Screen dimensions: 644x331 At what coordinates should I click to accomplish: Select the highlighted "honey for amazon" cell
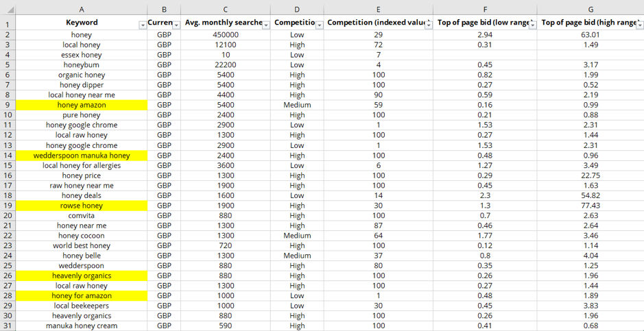[82, 296]
